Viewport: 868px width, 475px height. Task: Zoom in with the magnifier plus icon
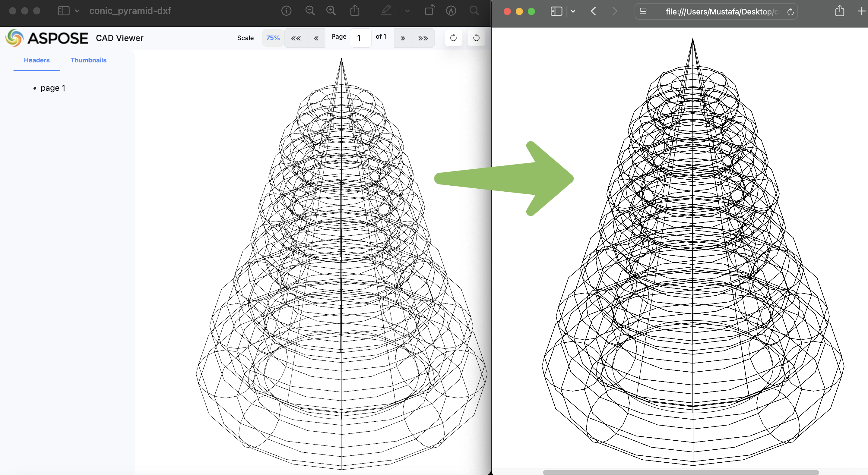coord(331,11)
